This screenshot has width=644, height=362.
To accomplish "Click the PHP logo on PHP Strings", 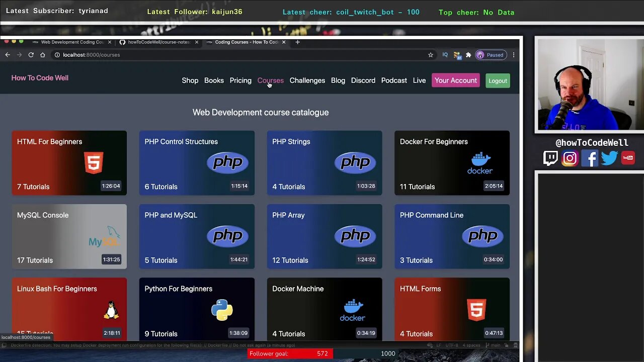I will (x=355, y=162).
